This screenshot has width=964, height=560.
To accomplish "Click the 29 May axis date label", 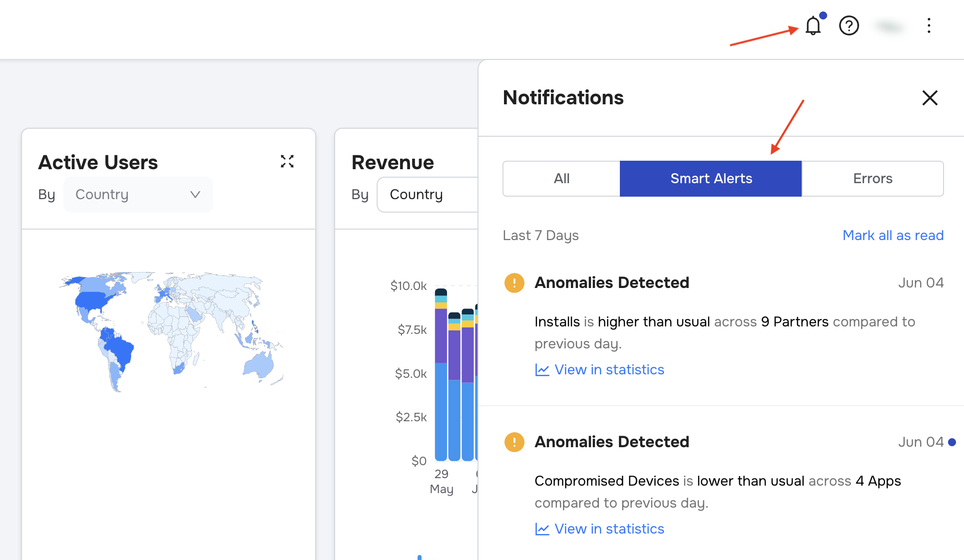I will click(442, 481).
